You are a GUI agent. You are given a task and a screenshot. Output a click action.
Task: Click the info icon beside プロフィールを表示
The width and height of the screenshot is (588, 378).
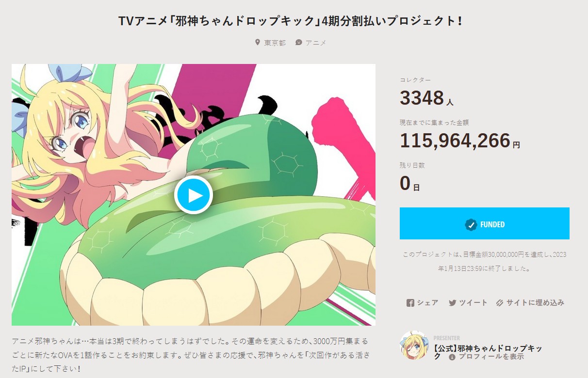click(x=452, y=357)
